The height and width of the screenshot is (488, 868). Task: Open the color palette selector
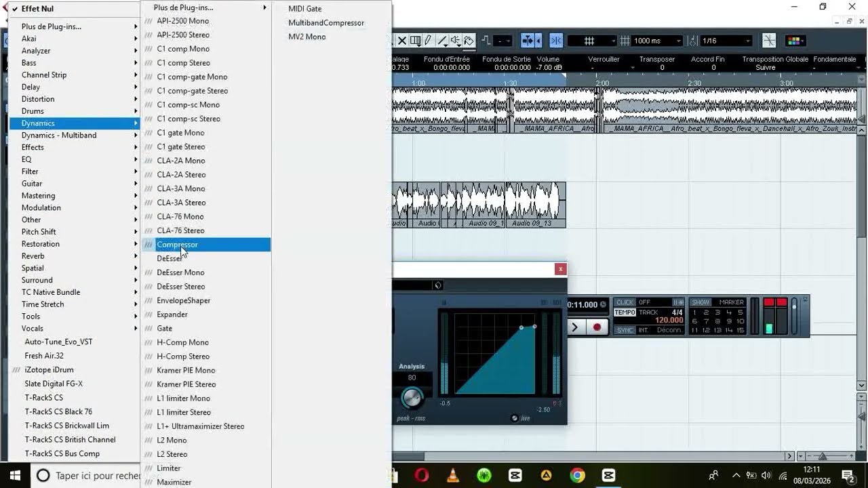pyautogui.click(x=795, y=41)
